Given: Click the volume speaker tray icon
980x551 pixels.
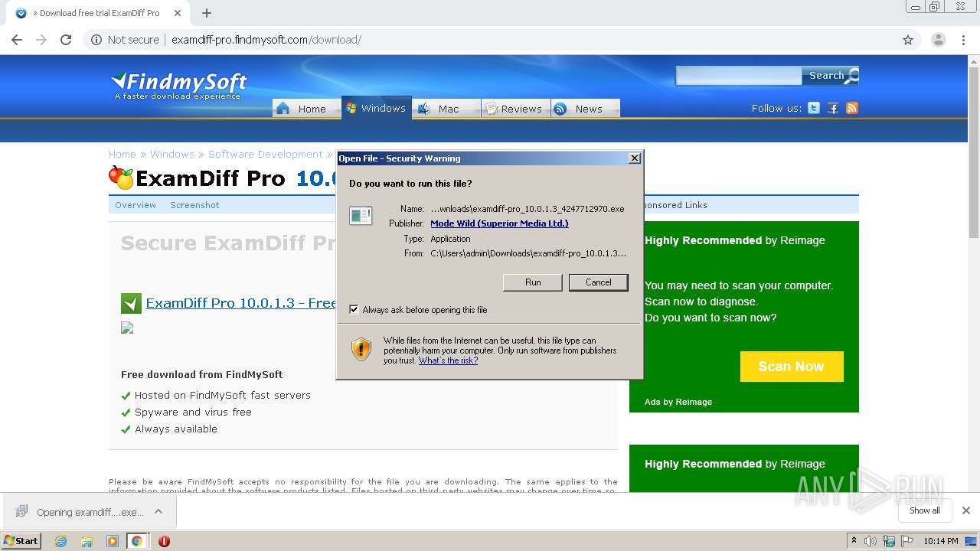Looking at the screenshot, I should coord(871,541).
